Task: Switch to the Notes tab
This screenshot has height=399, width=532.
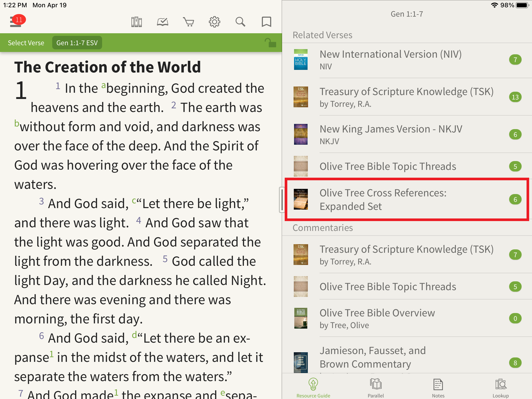Action: 438,388
